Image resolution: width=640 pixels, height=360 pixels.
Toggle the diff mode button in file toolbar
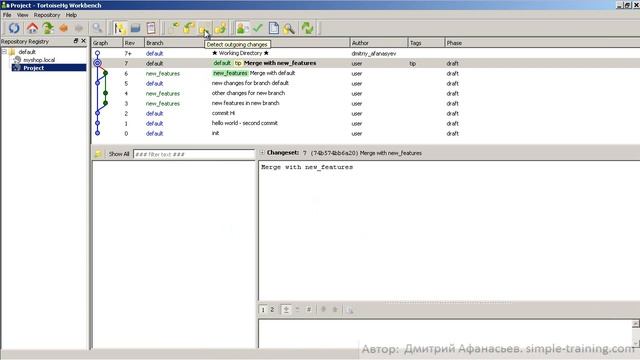pos(286,310)
